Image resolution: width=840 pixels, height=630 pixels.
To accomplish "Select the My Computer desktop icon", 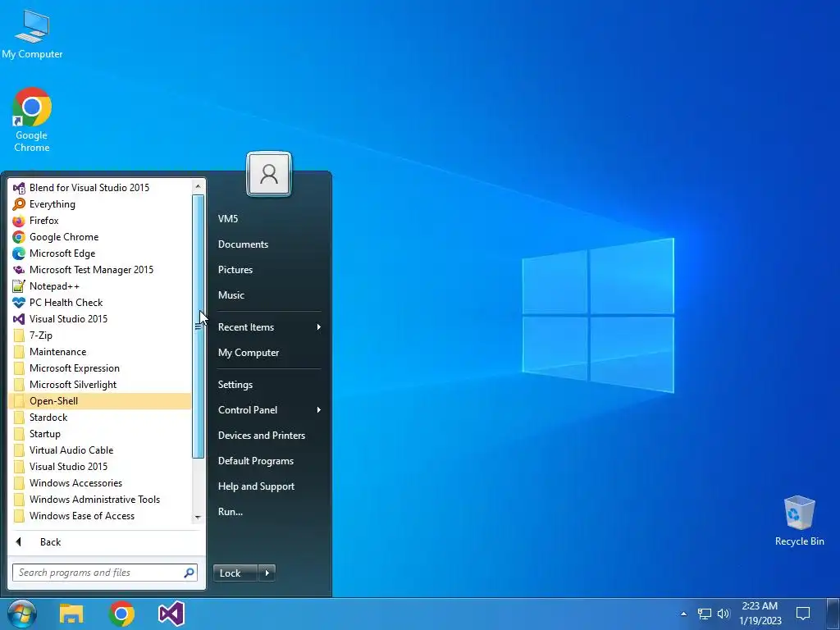I will (32, 34).
